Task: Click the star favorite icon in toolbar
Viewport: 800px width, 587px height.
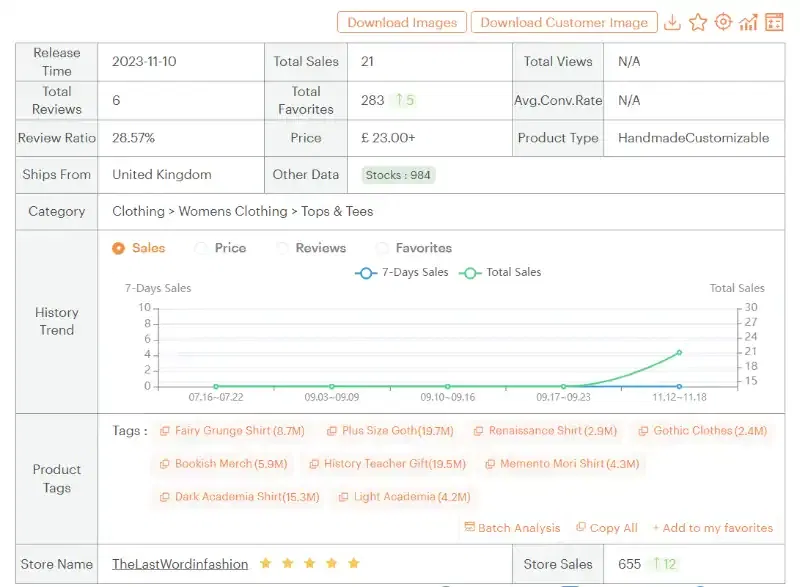Action: point(699,21)
